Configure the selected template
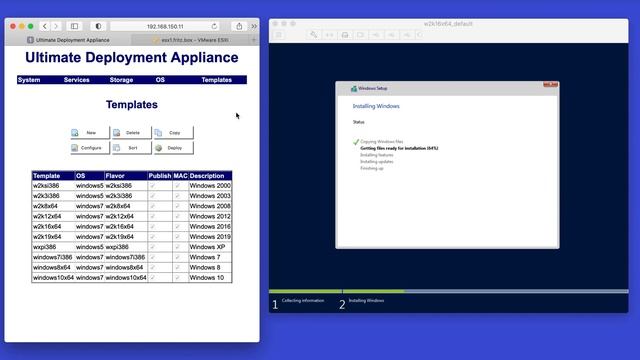The width and height of the screenshot is (640, 360). tap(90, 148)
